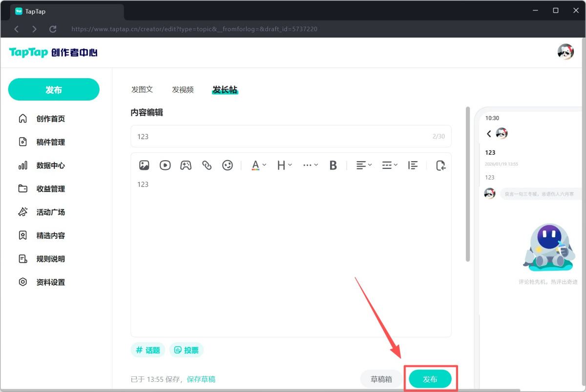Switch to the 发图文 tab
586x392 pixels.
pyautogui.click(x=142, y=89)
